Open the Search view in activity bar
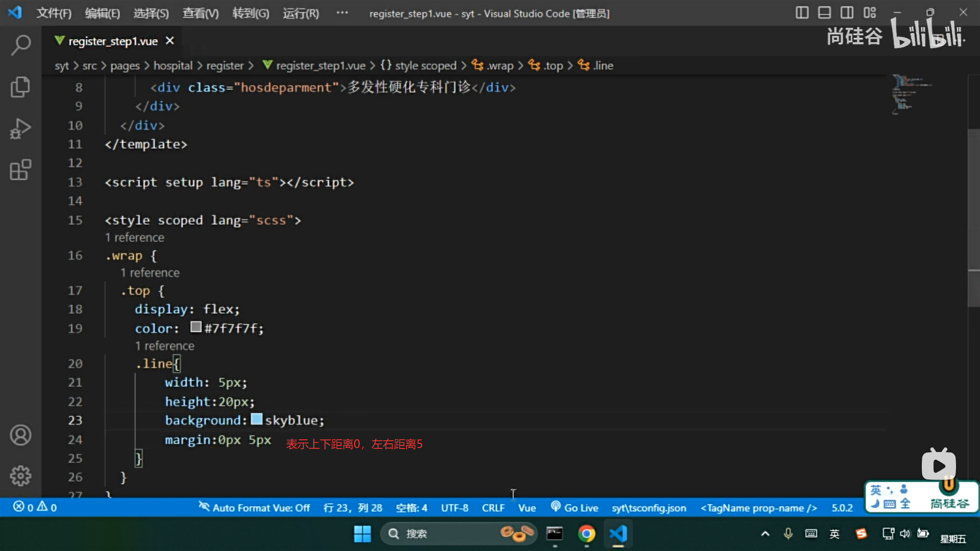 point(20,45)
